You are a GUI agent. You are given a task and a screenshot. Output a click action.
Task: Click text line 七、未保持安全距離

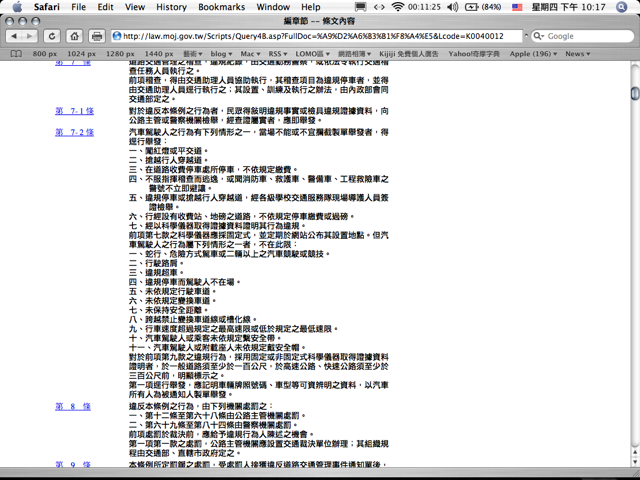[x=169, y=310]
